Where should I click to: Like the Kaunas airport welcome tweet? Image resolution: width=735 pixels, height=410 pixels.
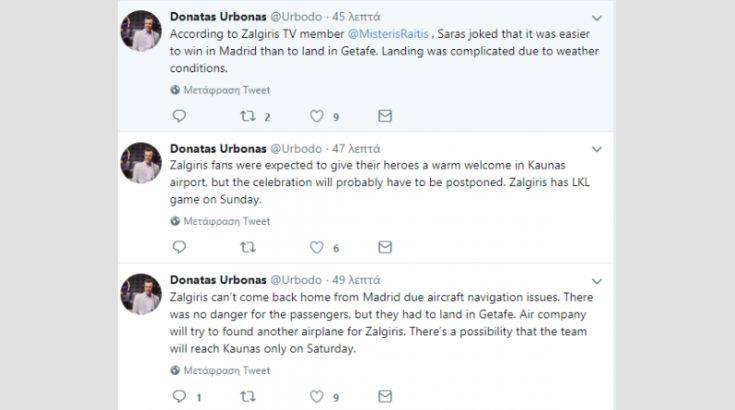(x=317, y=247)
